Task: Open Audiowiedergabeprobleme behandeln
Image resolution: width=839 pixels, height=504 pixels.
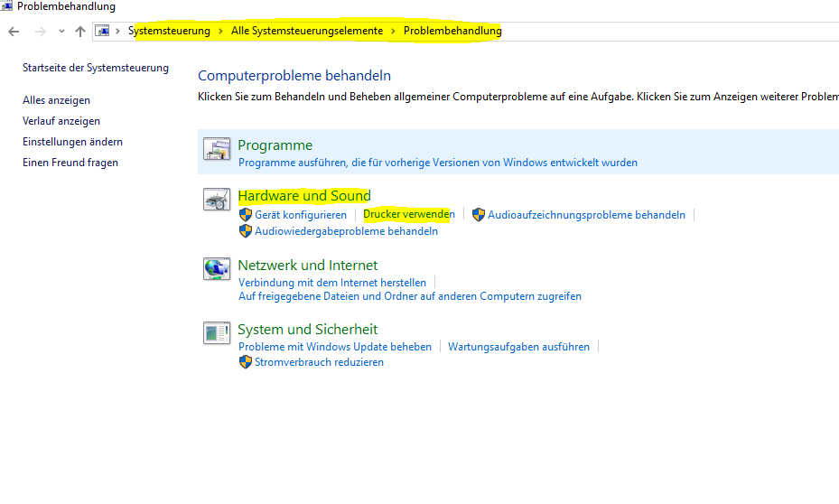Action: click(346, 231)
